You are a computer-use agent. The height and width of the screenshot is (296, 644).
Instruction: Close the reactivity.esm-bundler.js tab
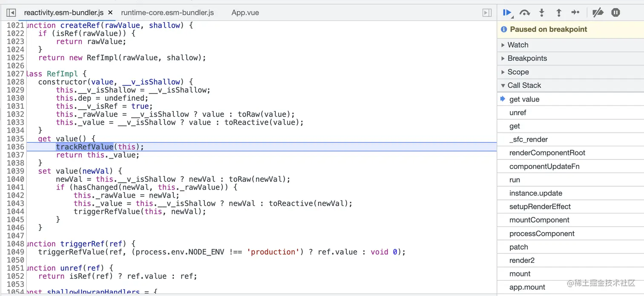tap(110, 13)
